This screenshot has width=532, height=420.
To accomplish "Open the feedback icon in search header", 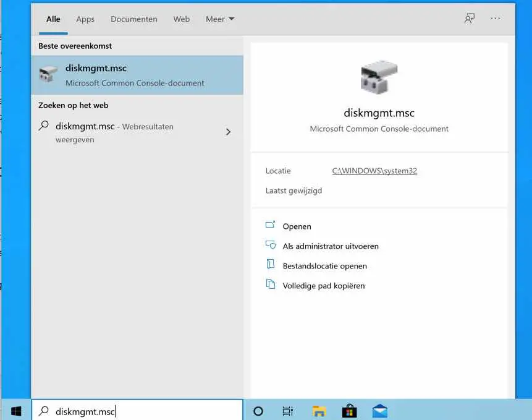I will pyautogui.click(x=470, y=19).
